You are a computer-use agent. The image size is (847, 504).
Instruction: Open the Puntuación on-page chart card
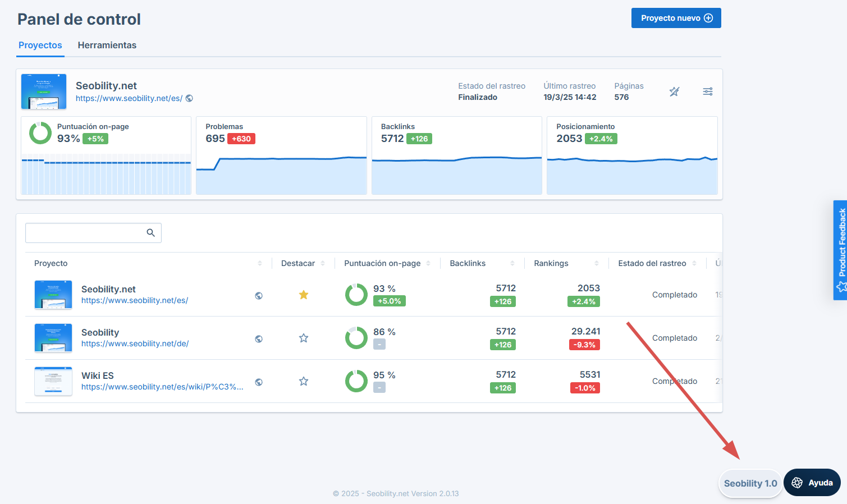(106, 155)
